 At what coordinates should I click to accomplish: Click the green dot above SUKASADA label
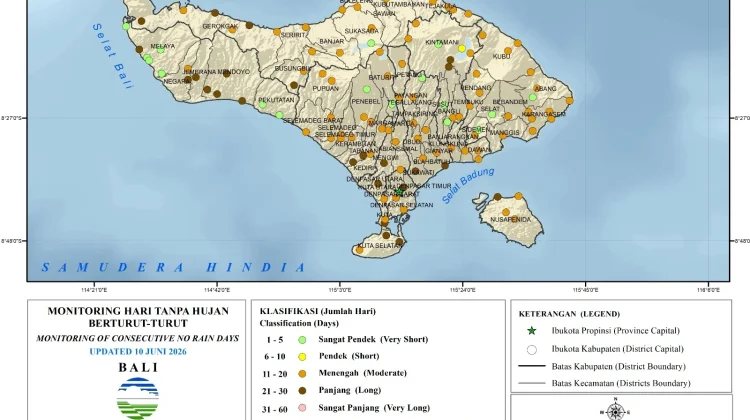coord(371,43)
